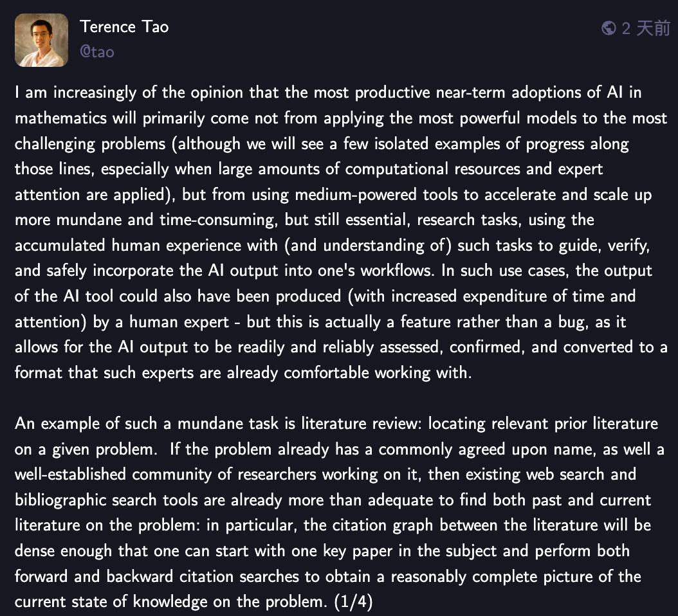The height and width of the screenshot is (616, 678).
Task: Open the Terence Tao display name link
Action: [x=124, y=28]
